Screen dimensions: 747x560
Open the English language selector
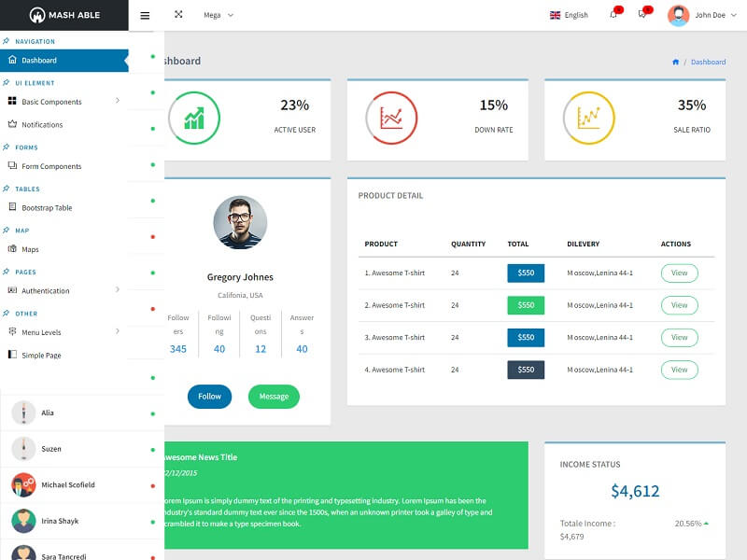tap(570, 15)
